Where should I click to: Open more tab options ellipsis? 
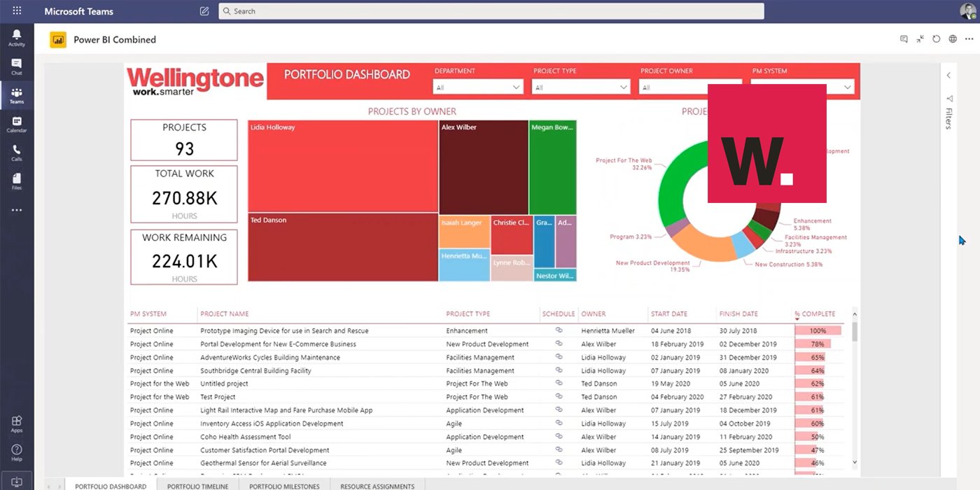click(x=969, y=39)
